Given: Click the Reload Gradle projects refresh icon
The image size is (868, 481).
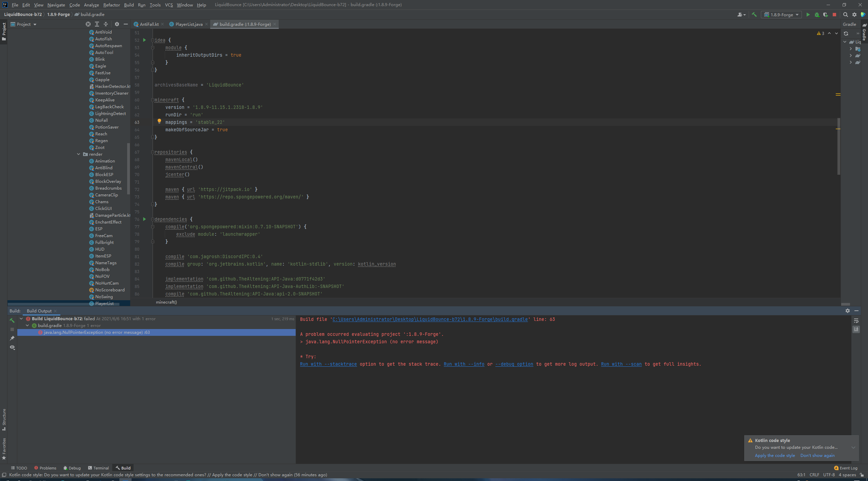Looking at the screenshot, I should pos(846,34).
